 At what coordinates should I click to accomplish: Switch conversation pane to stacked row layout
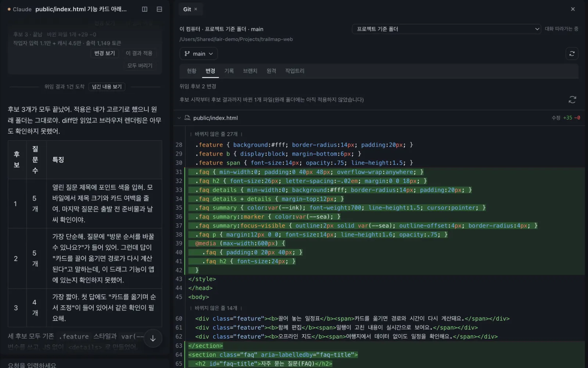tap(159, 9)
